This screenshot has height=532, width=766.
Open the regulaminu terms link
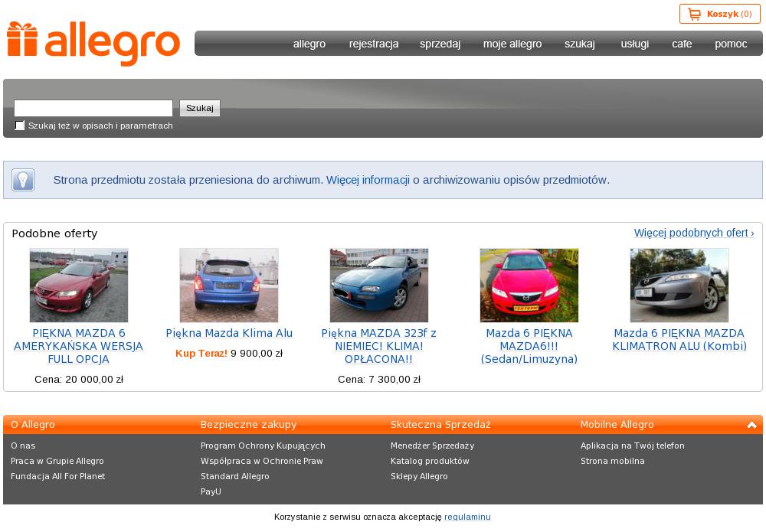point(467,517)
